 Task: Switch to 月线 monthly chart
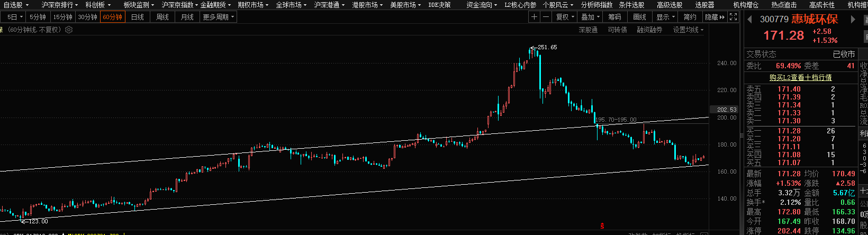click(187, 17)
